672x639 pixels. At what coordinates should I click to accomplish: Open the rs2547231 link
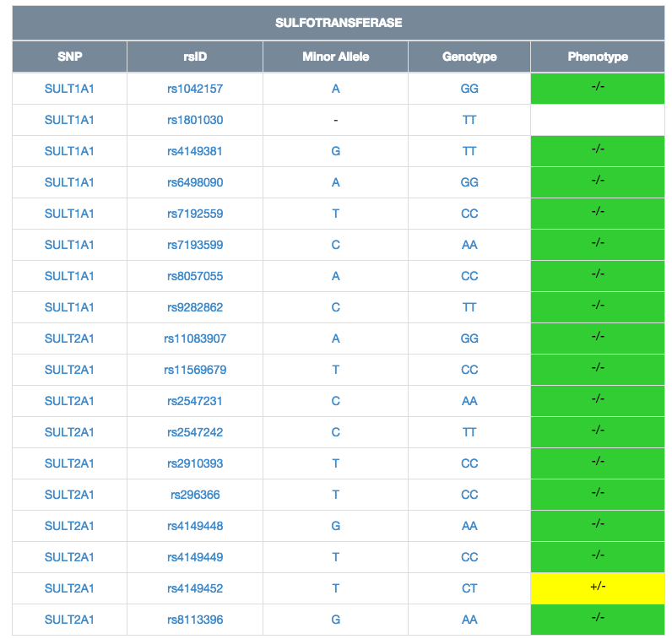point(195,401)
